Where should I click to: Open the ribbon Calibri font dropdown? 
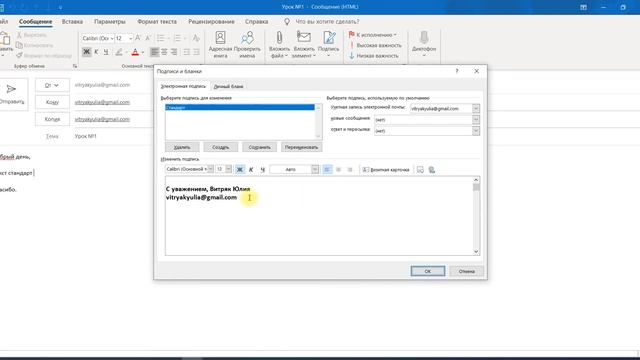click(112, 38)
